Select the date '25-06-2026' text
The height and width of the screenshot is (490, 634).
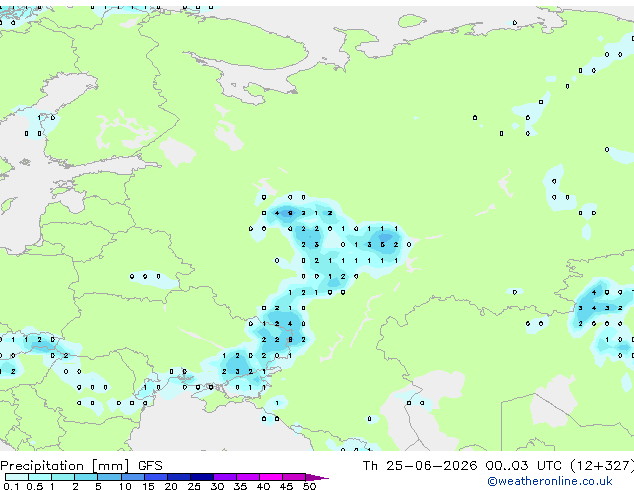(431, 466)
